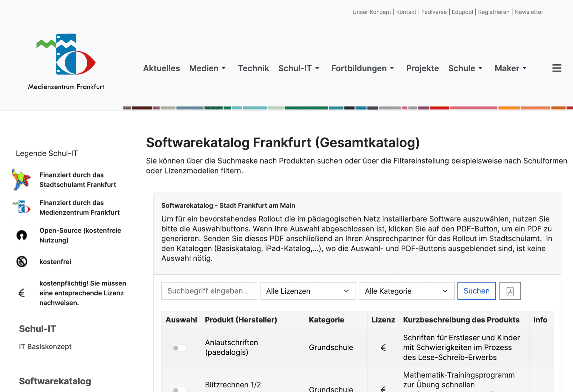This screenshot has width=573, height=392.
Task: Click the Lizenz column header
Action: tap(383, 320)
